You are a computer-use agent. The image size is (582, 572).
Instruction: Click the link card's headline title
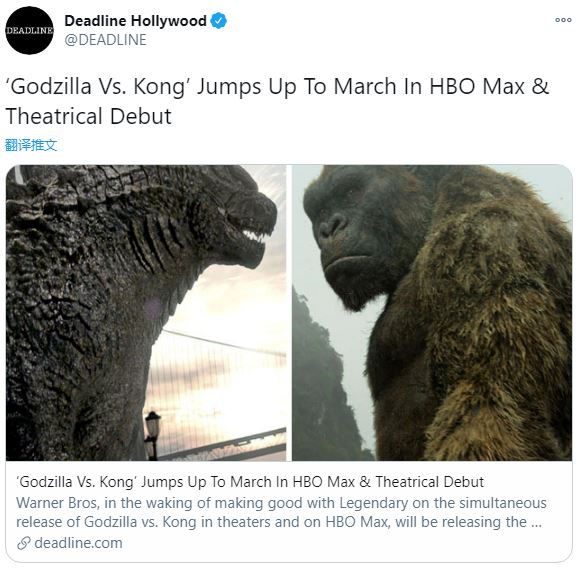click(x=250, y=482)
